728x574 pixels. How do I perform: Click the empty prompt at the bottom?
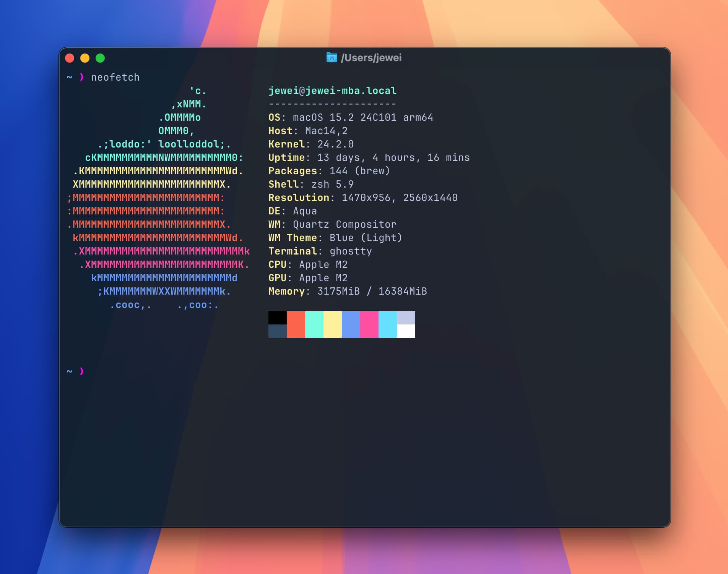point(75,371)
